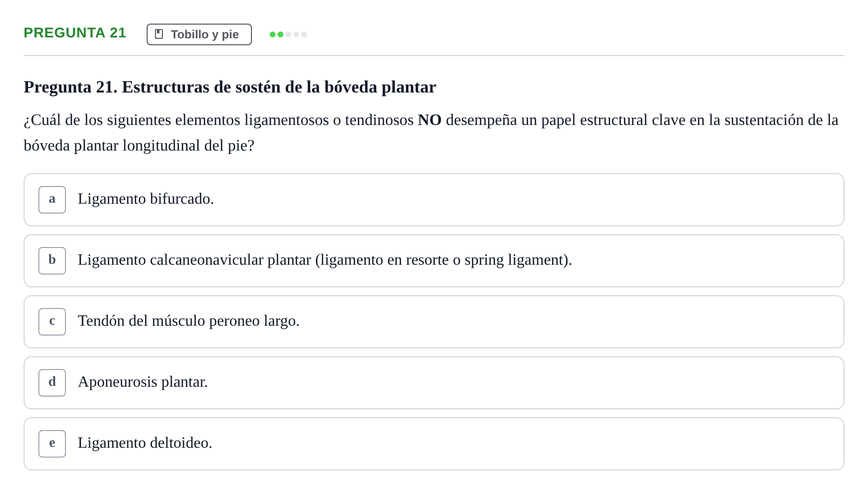
Task: Click the letter d badge
Action: (52, 383)
